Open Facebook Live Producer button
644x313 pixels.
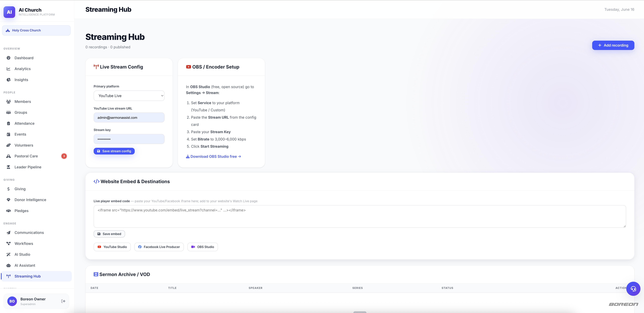coord(159,247)
